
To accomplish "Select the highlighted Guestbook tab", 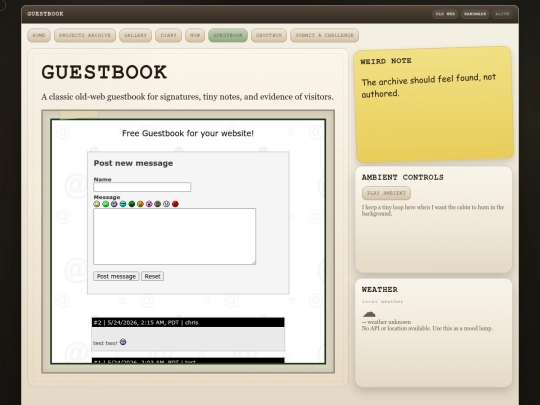I will [x=228, y=35].
